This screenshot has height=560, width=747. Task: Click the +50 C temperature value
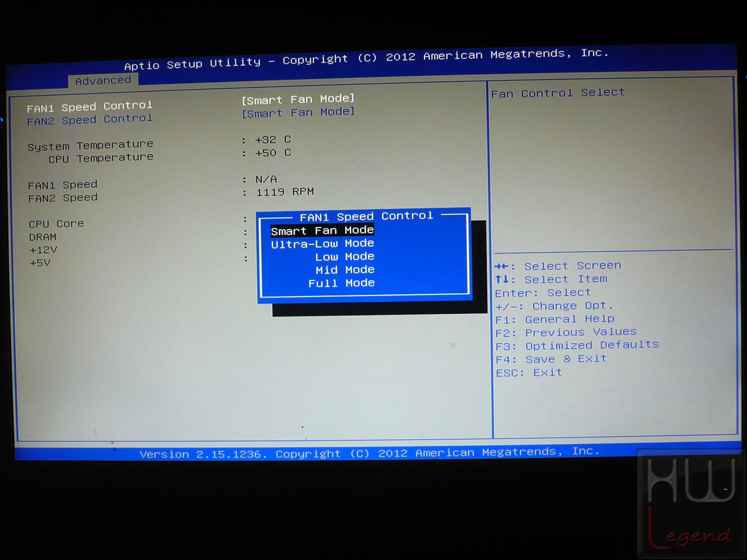273,153
